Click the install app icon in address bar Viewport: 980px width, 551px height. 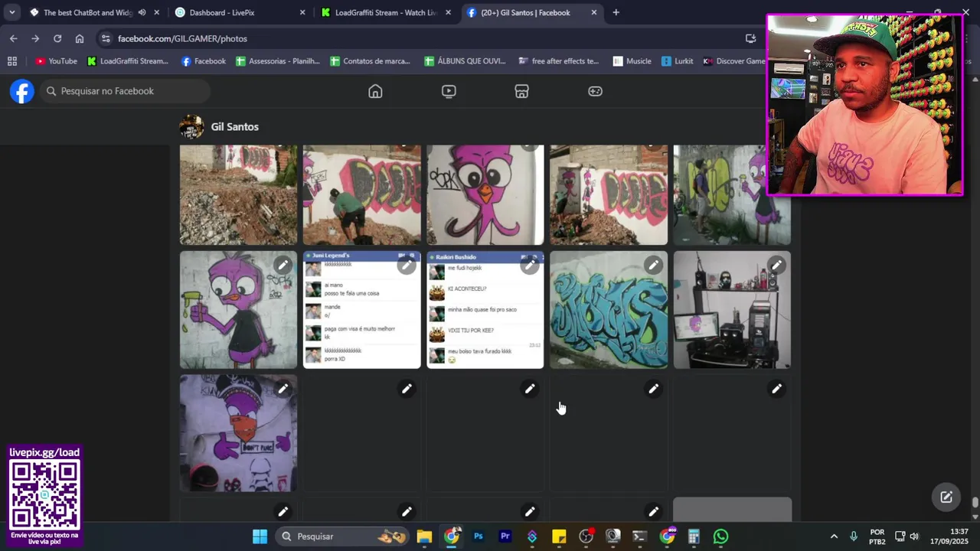(751, 38)
